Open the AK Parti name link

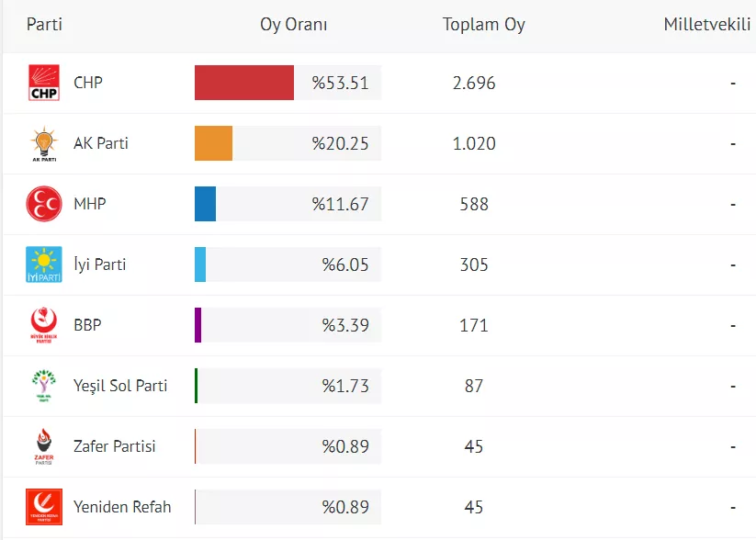click(101, 143)
